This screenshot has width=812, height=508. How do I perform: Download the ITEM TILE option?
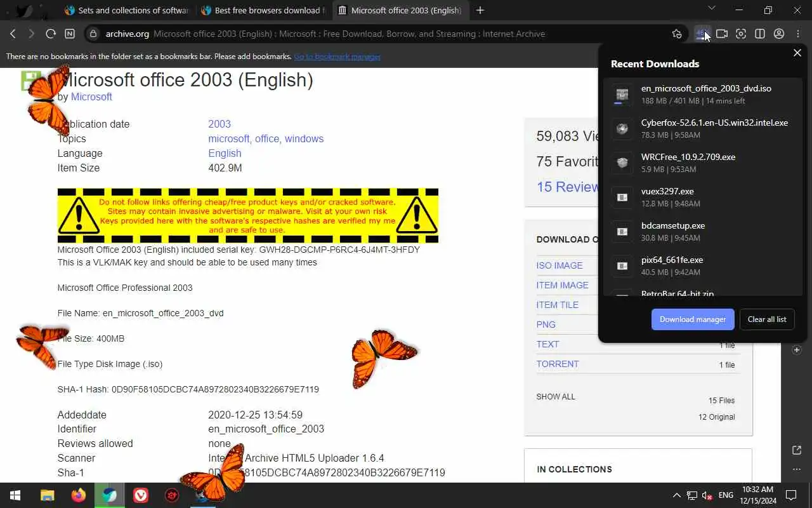tap(557, 305)
